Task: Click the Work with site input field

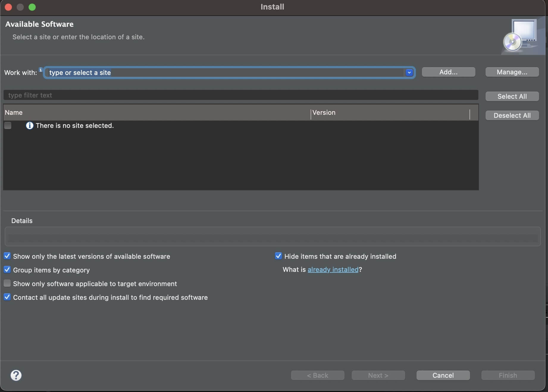Action: pyautogui.click(x=208, y=72)
